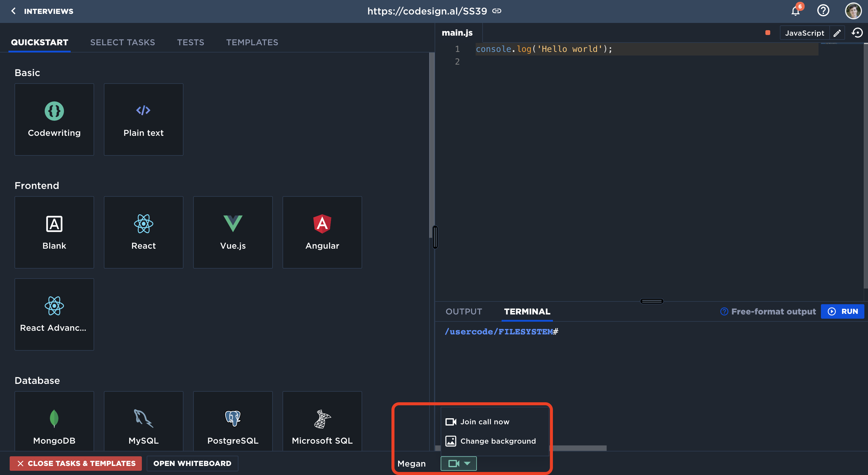Choose the Blank frontend template
Screen dimensions: 868x475
[x=54, y=232]
